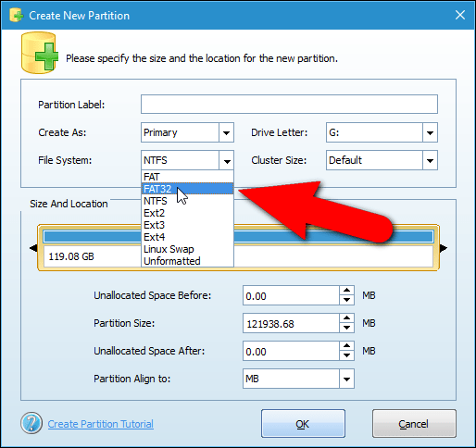Click the Unallocated Space After value field
This screenshot has height=448, width=476.
coord(291,351)
